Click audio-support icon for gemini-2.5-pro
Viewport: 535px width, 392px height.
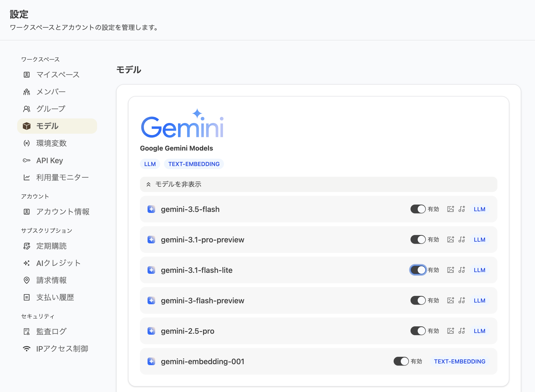pyautogui.click(x=462, y=331)
